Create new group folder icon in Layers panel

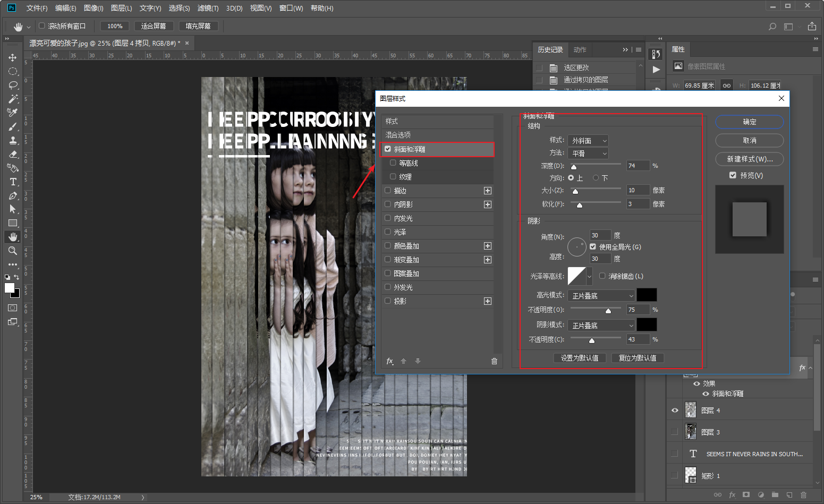pos(775,494)
